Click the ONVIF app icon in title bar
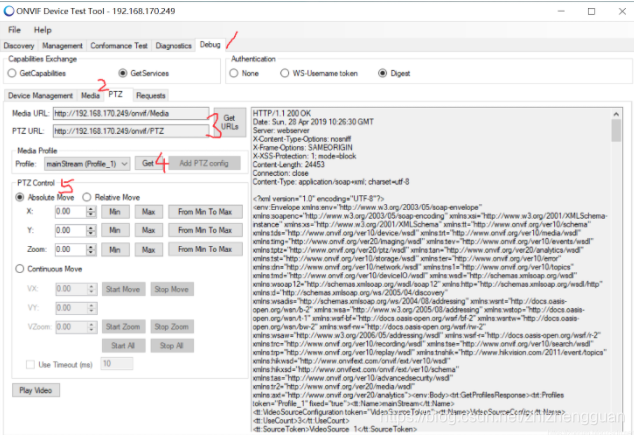Screen dimensions: 634x435 pos(8,11)
